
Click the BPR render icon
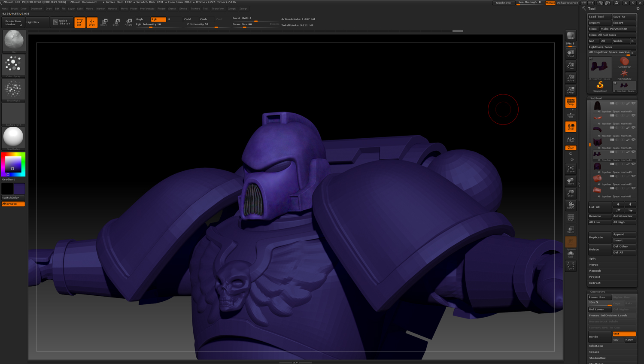click(x=570, y=36)
